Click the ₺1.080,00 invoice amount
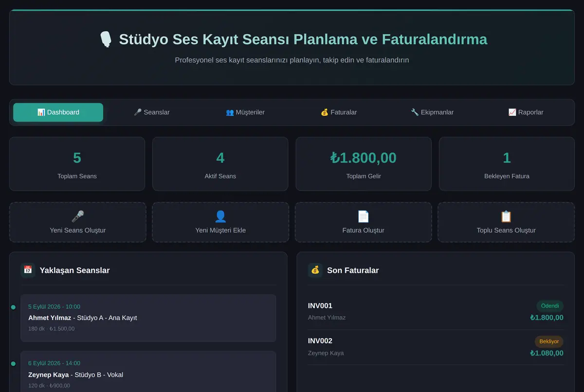This screenshot has height=392, width=584. (x=547, y=354)
